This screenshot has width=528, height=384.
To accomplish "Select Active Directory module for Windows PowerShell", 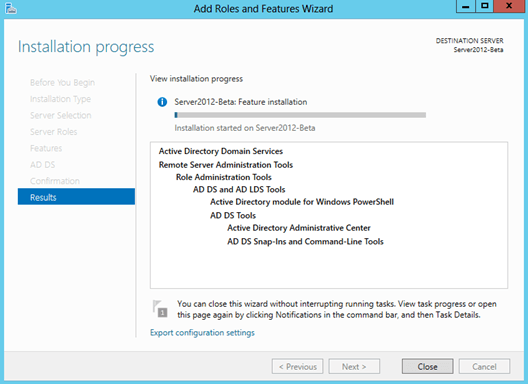I will (x=302, y=202).
